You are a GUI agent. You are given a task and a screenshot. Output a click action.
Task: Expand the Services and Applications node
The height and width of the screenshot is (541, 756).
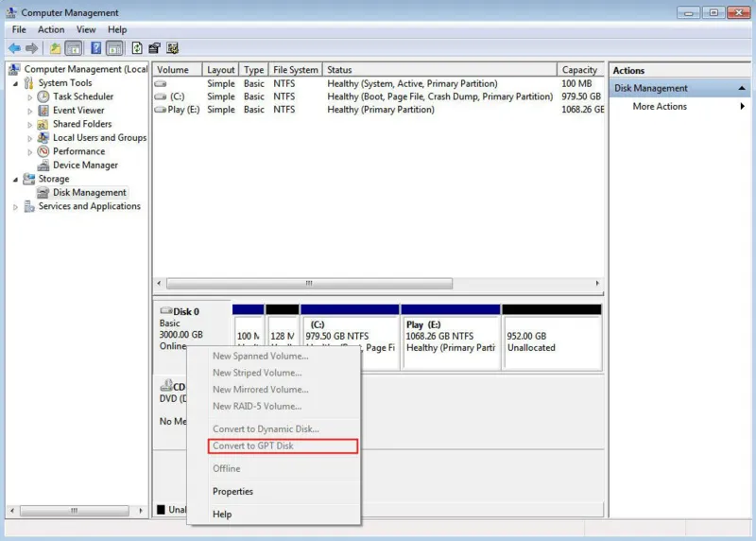click(15, 206)
